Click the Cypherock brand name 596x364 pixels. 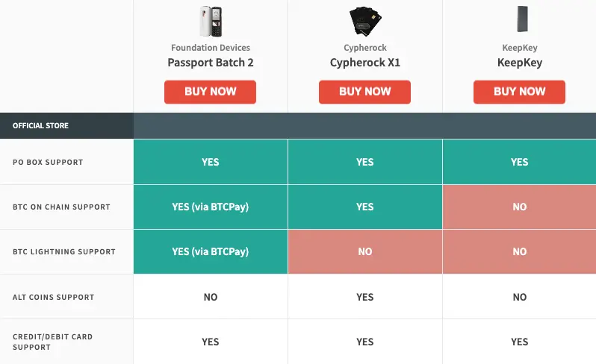[365, 48]
